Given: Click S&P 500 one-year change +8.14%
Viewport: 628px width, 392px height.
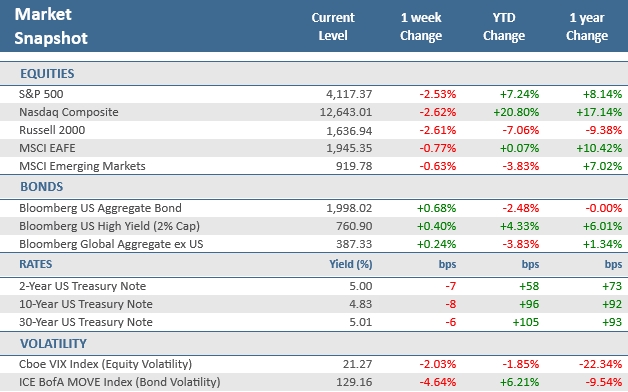Looking at the screenshot, I should [x=602, y=94].
